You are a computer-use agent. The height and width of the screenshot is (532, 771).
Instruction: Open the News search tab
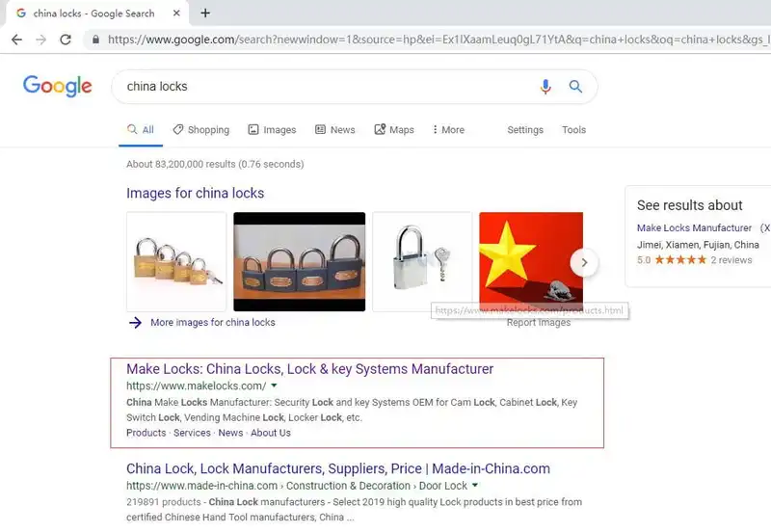pyautogui.click(x=335, y=130)
